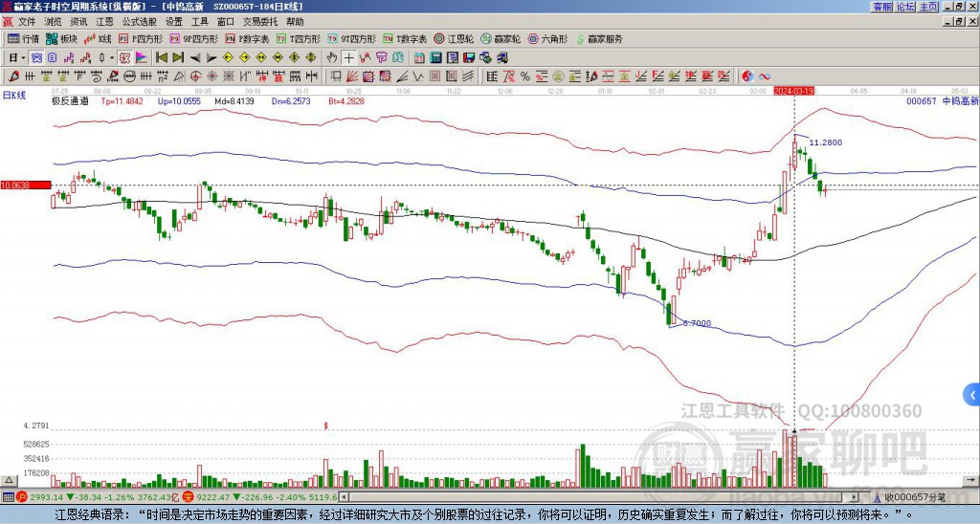Click the Up=10.0555 value
Viewport: 980px width, 524px height.
tap(179, 101)
